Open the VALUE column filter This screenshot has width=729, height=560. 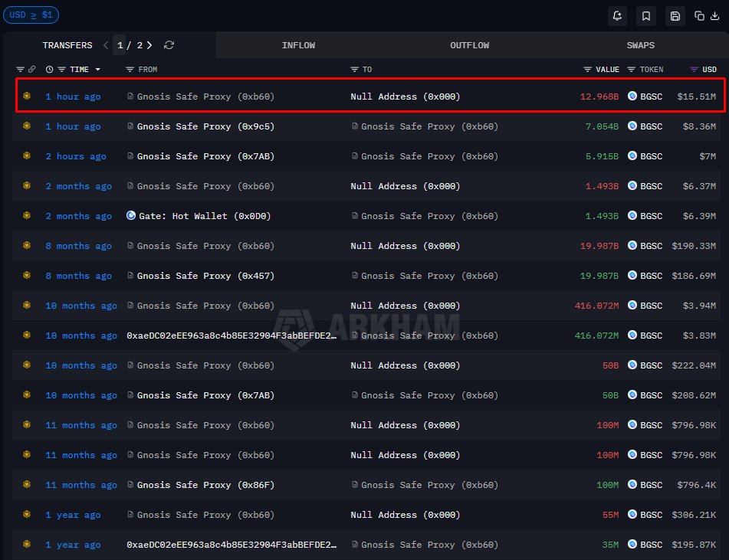pyautogui.click(x=588, y=70)
